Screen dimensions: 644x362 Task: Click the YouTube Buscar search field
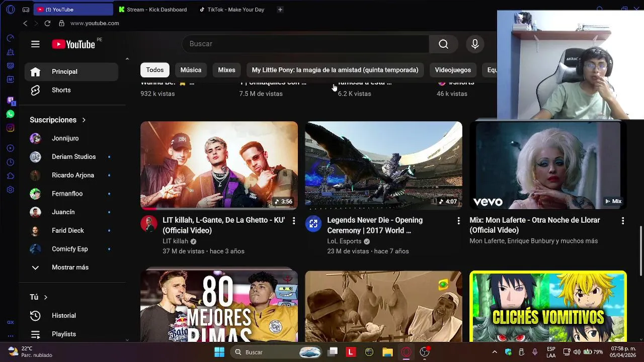point(305,44)
